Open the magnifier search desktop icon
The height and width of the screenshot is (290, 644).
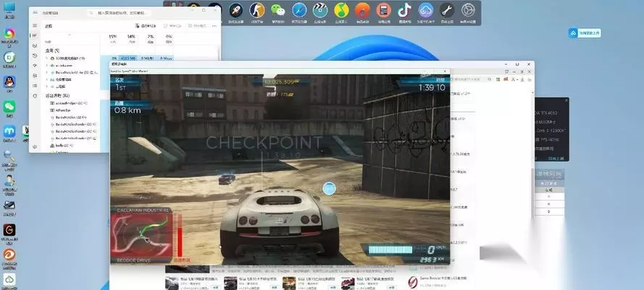(9, 159)
